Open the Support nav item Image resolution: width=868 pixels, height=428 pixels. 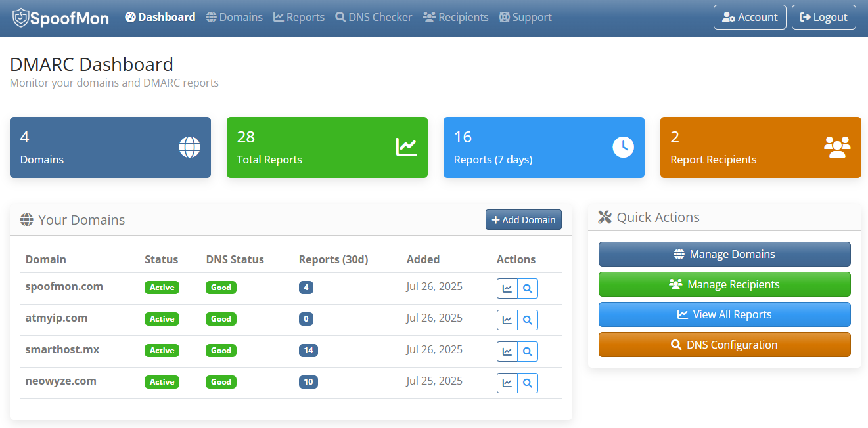click(x=526, y=17)
